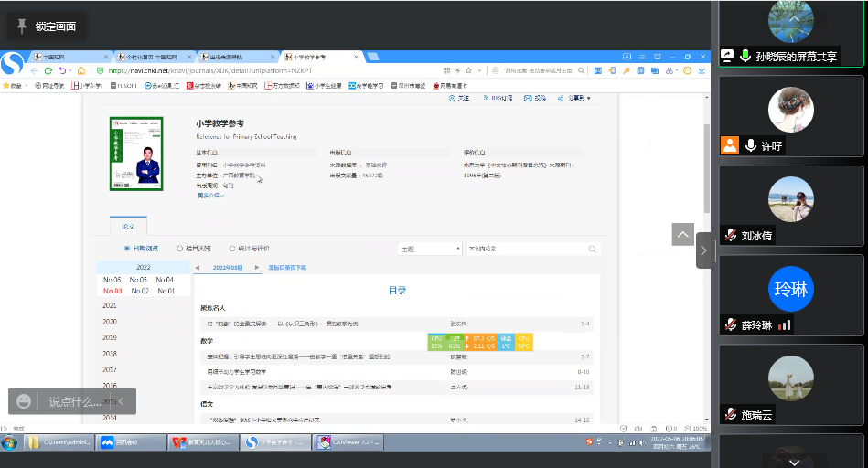Click the back-to-top arrow button
Screen dimensions: 868x468
683,235
